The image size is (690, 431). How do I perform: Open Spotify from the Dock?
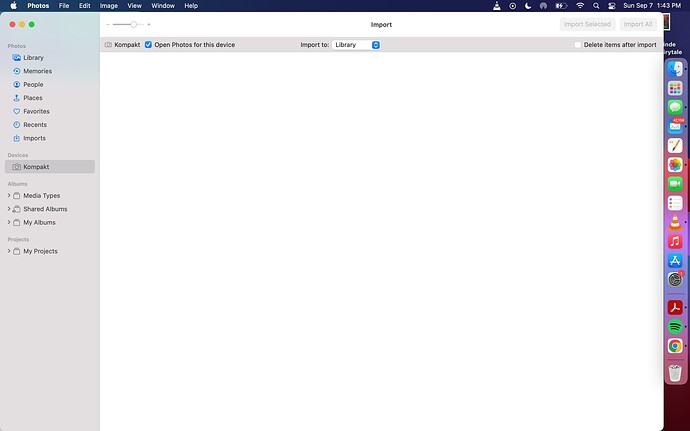[675, 327]
